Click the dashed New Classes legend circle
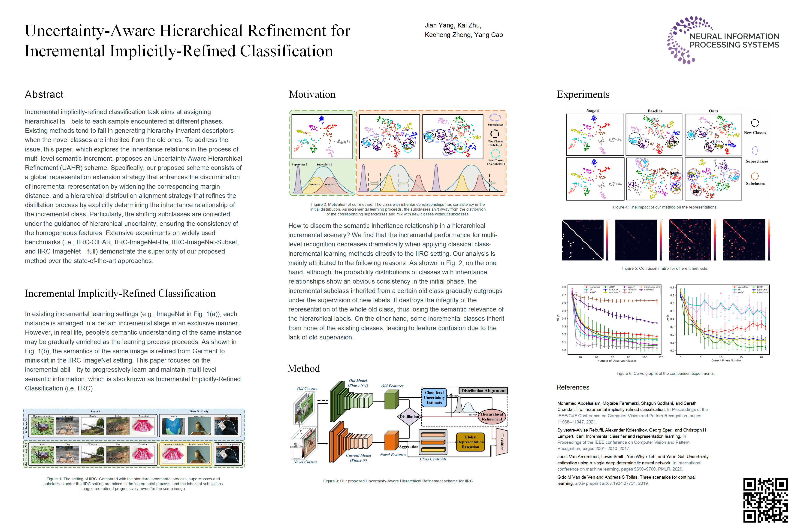Image resolution: width=798 pixels, height=532 pixels. pyautogui.click(x=755, y=123)
